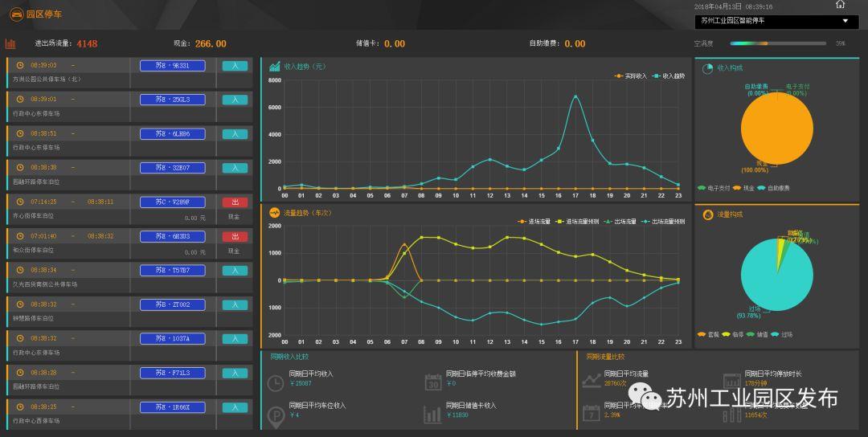Click the 收入趋势 growth chart icon
The height and width of the screenshot is (437, 868).
click(x=275, y=66)
